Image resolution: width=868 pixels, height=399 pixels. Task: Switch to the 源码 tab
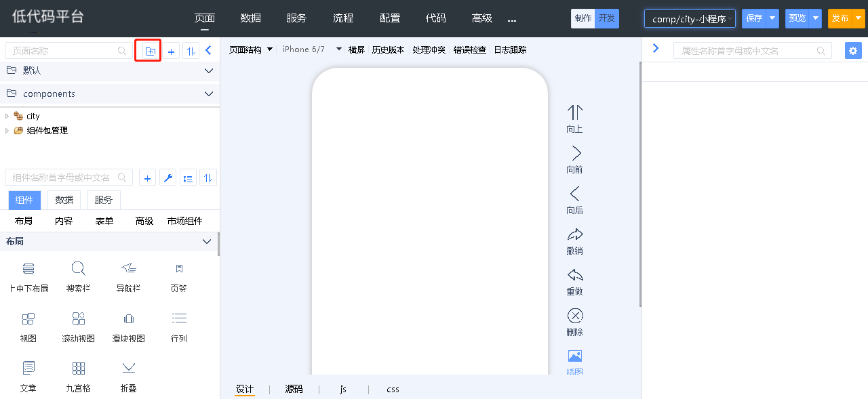(294, 389)
